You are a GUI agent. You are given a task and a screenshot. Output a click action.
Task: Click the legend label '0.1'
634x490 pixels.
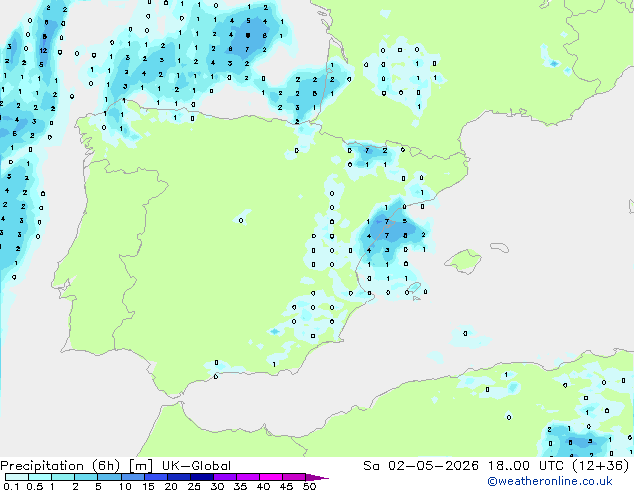[x=11, y=486]
